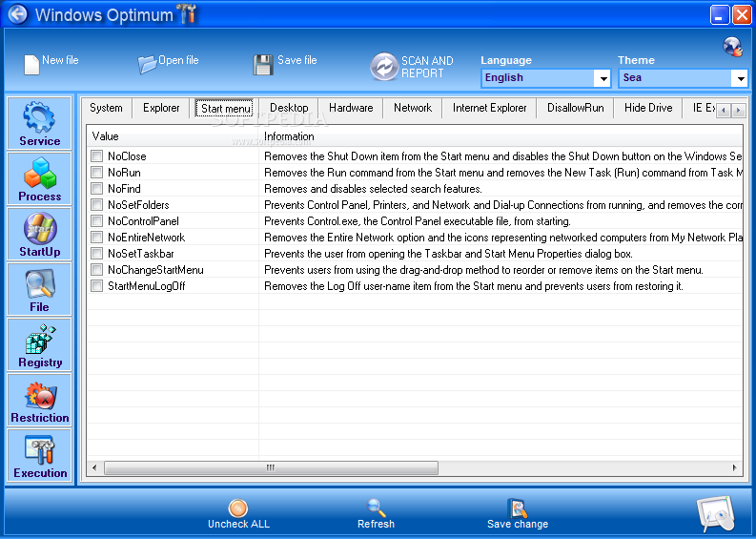
Task: Switch to the Hide Drive tab
Action: 648,108
